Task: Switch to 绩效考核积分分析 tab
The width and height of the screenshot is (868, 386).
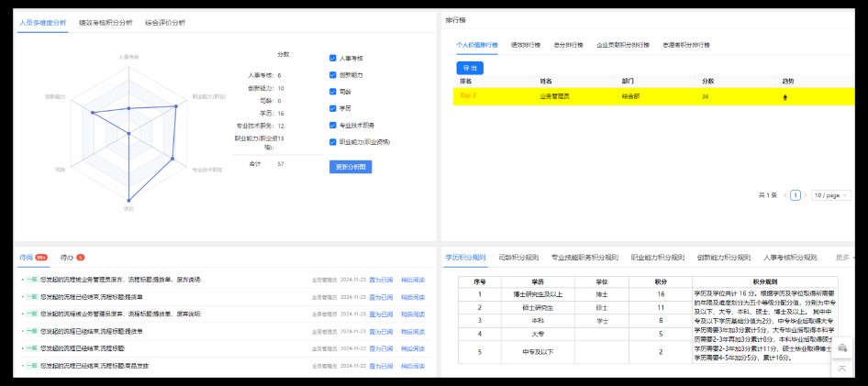Action: [106, 22]
